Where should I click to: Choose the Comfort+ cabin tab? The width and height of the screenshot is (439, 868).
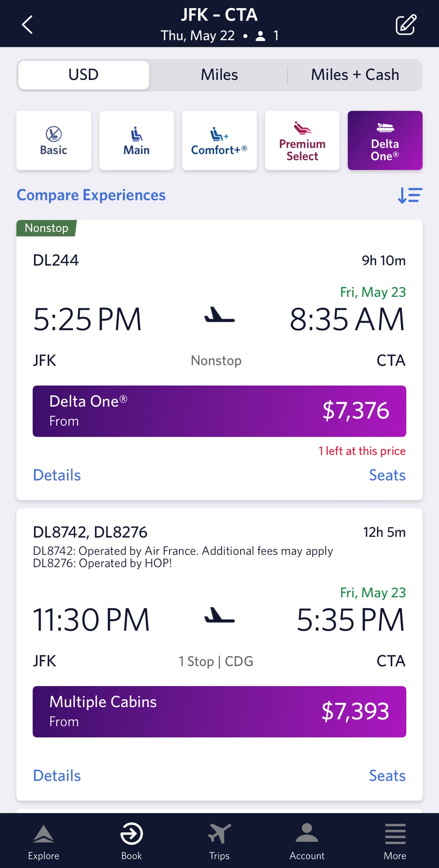point(219,140)
